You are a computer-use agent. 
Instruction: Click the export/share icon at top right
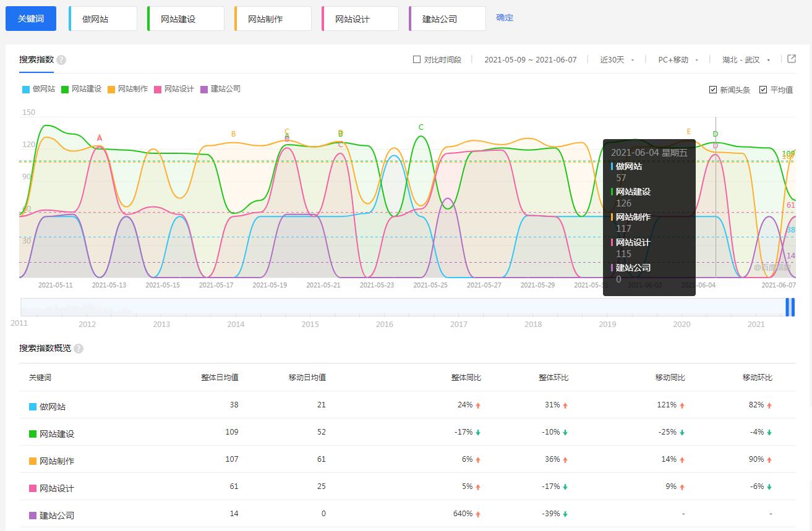(x=792, y=59)
